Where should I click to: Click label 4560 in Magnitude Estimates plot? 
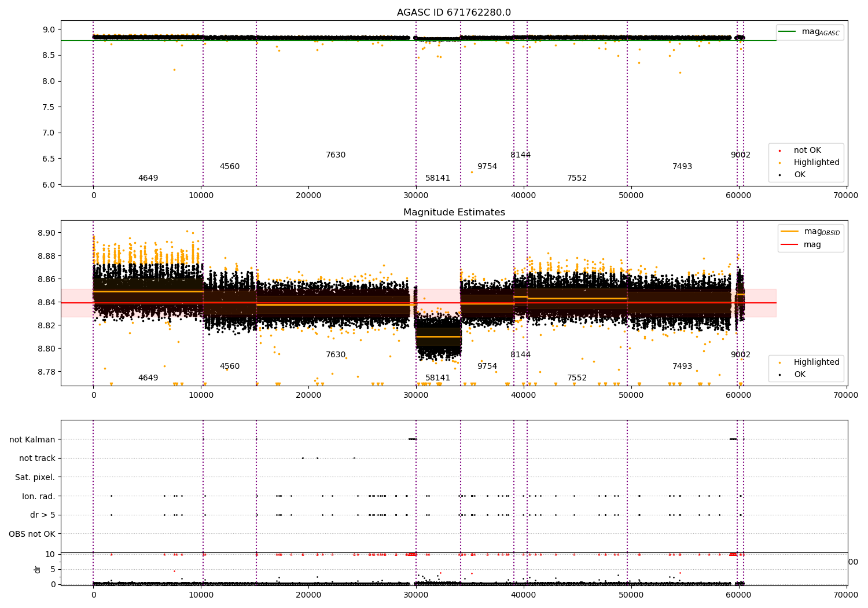pos(230,367)
